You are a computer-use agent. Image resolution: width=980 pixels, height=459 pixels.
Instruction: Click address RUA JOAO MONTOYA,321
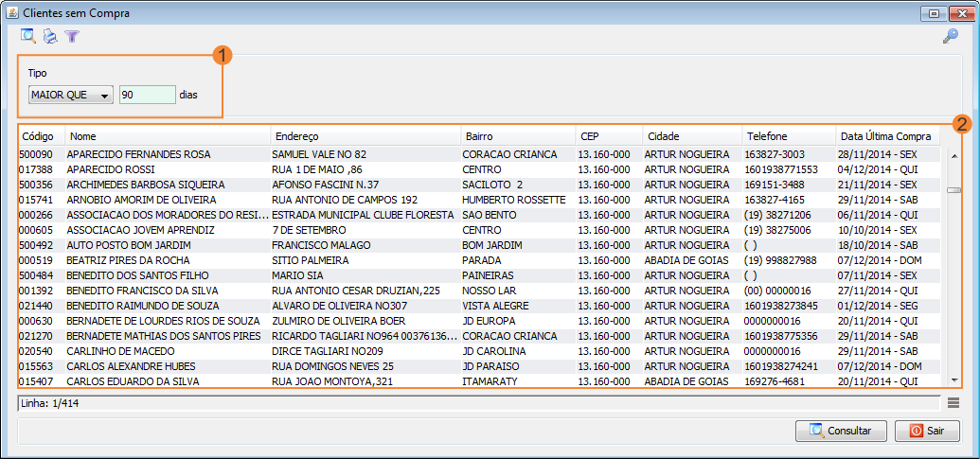pyautogui.click(x=332, y=381)
